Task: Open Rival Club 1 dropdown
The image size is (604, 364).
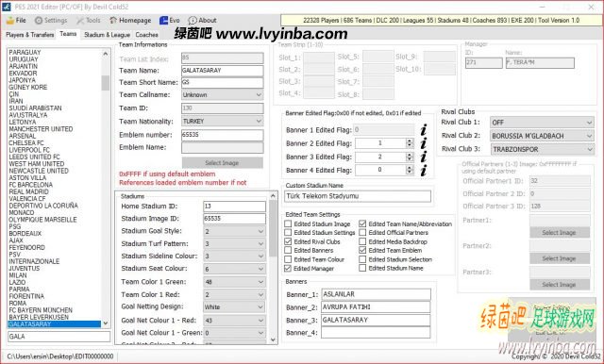Action: pyautogui.click(x=542, y=123)
